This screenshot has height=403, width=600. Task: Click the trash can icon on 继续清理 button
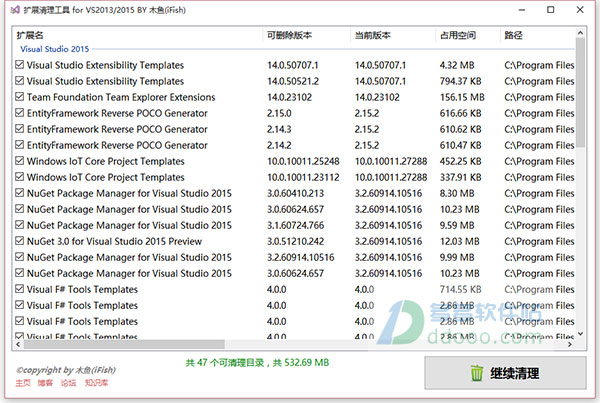pyautogui.click(x=477, y=373)
